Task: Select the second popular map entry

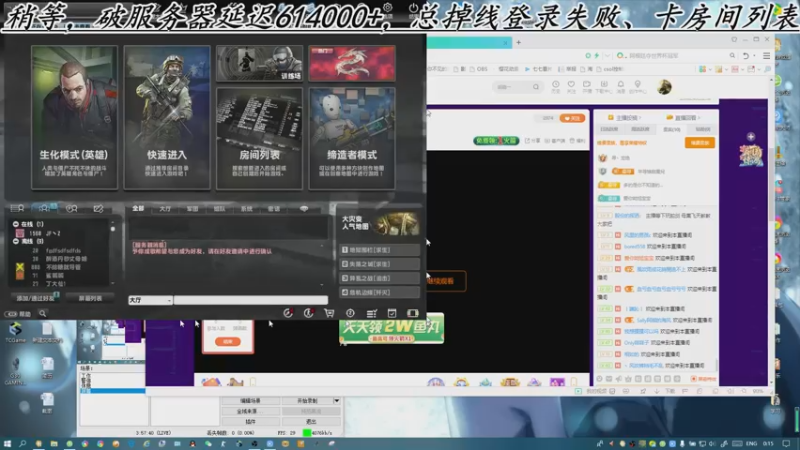Action: click(x=380, y=264)
